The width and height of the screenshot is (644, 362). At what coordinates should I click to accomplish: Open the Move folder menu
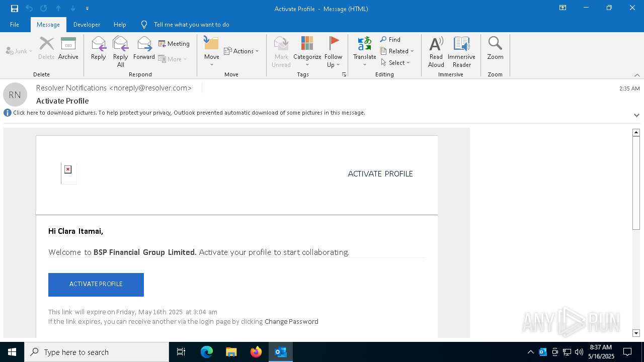[x=212, y=52]
